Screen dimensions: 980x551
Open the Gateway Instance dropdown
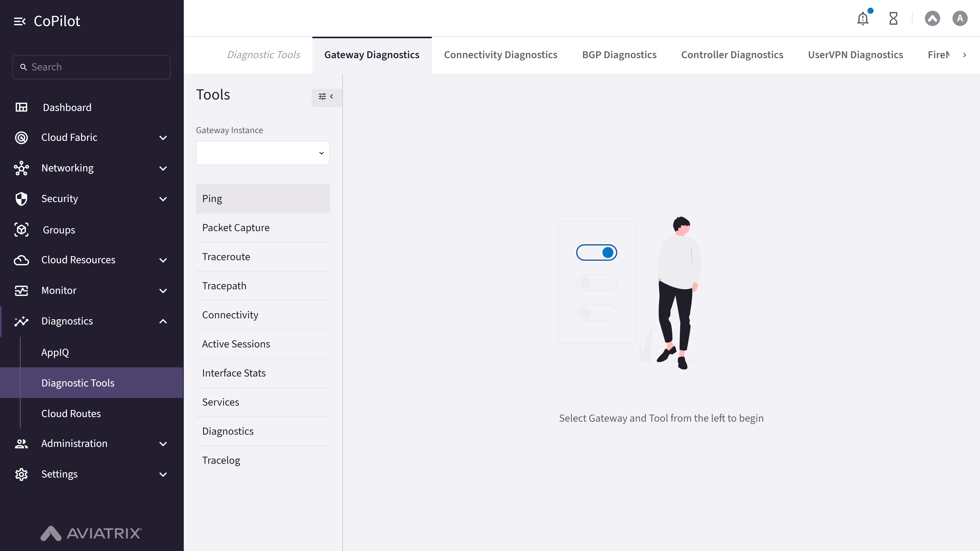263,153
